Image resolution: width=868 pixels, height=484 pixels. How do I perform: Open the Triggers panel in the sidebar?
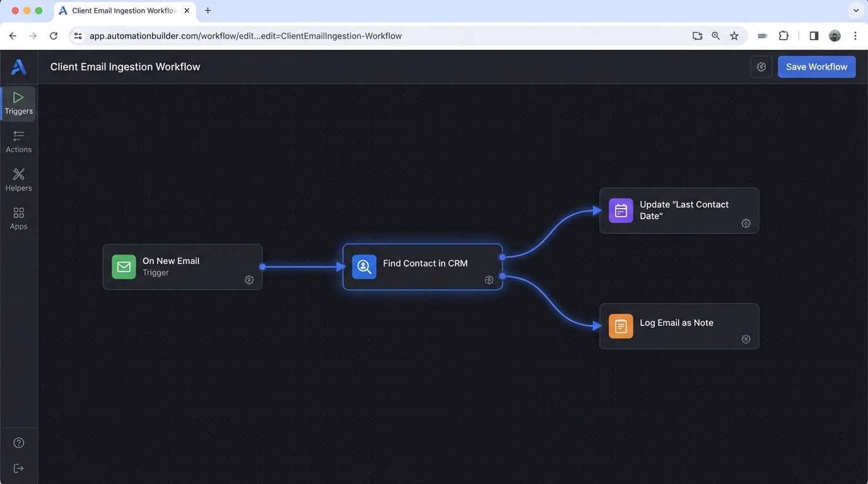(18, 103)
